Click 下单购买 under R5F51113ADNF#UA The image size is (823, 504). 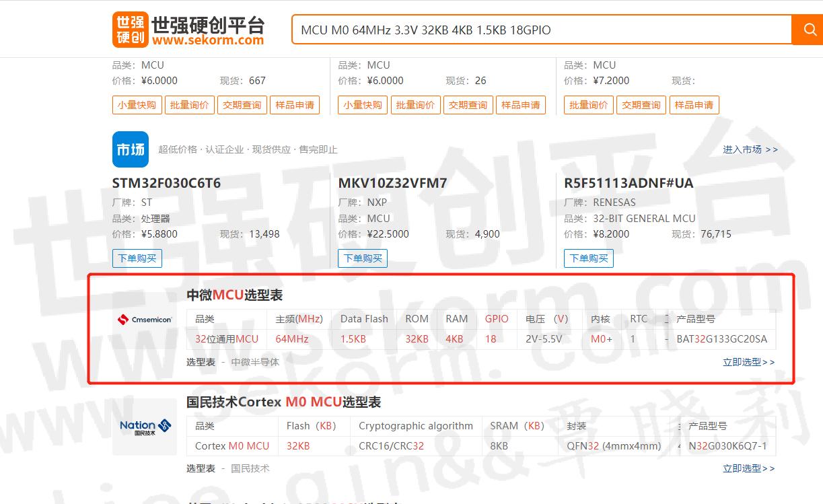589,258
